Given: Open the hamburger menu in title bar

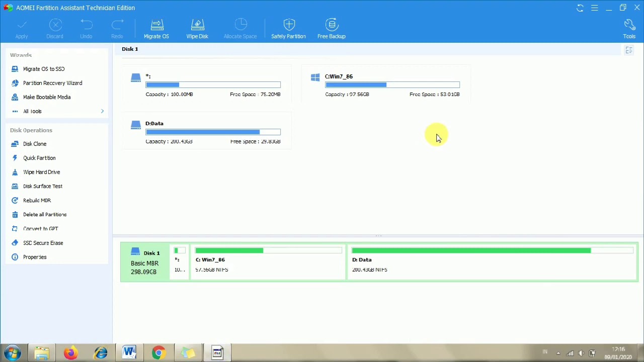Looking at the screenshot, I should [594, 8].
